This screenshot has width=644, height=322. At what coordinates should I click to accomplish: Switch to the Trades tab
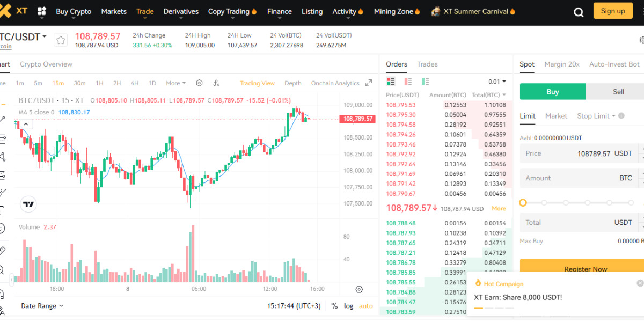pyautogui.click(x=427, y=64)
